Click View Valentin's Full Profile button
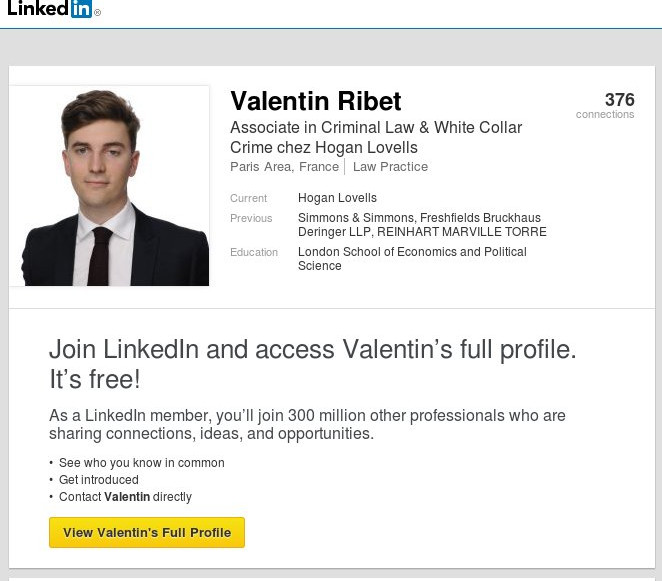Image resolution: width=662 pixels, height=581 pixels. tap(147, 532)
